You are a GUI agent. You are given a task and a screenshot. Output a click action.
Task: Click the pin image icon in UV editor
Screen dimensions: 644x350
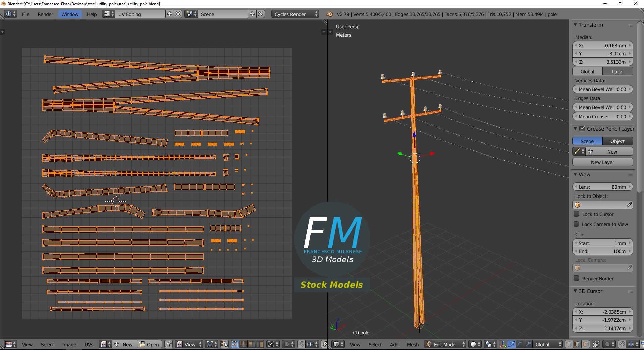(x=169, y=344)
